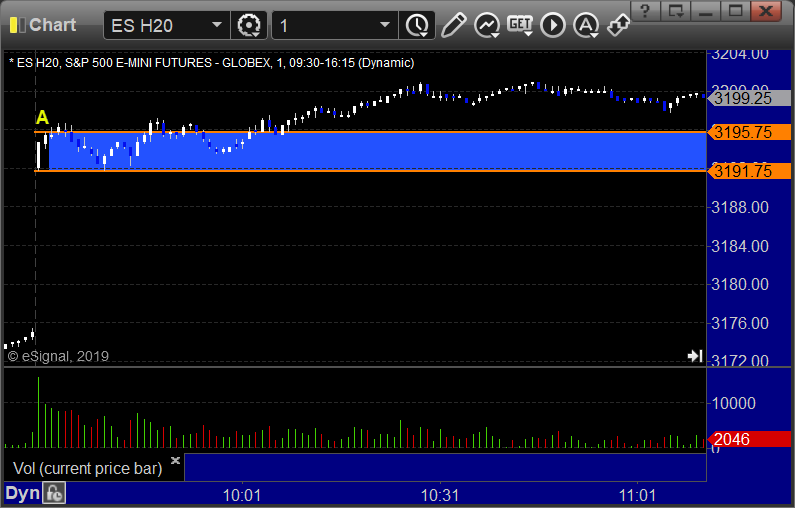Open the alerts 'A' circle icon
Viewport: 795px width, 508px height.
tap(586, 25)
